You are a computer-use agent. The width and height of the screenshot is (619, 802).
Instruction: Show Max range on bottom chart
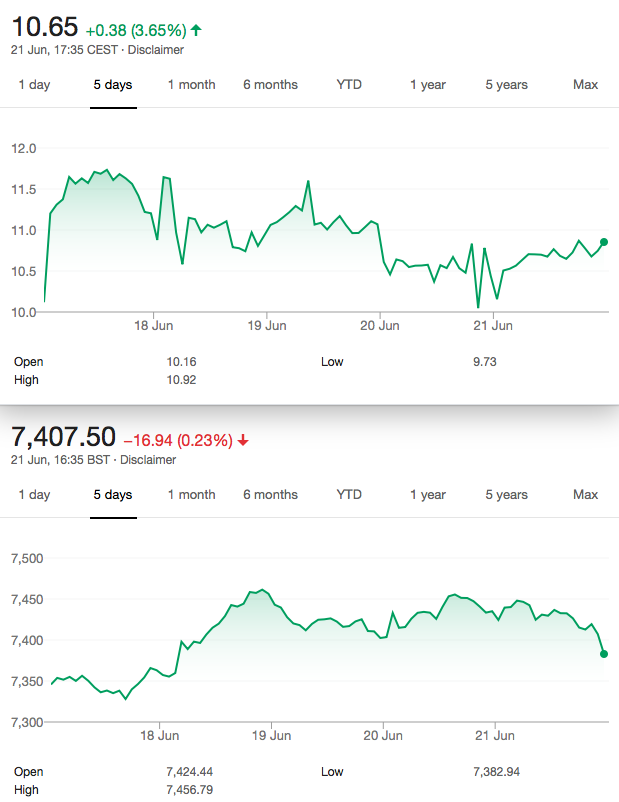585,495
